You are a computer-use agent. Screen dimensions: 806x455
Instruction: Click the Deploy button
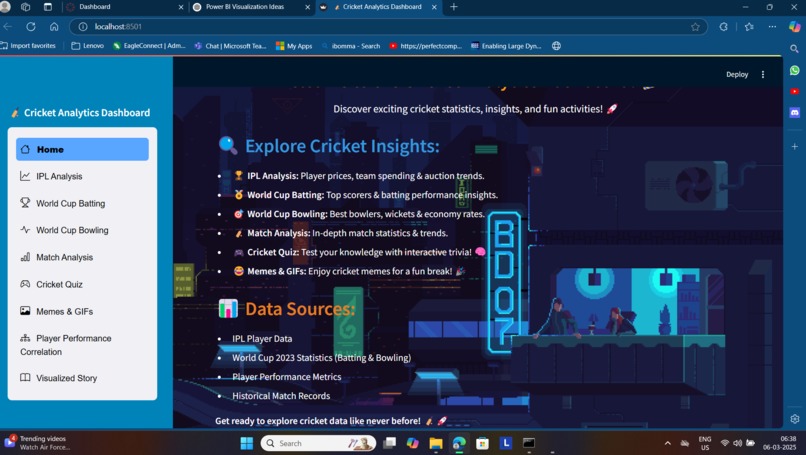tap(737, 75)
